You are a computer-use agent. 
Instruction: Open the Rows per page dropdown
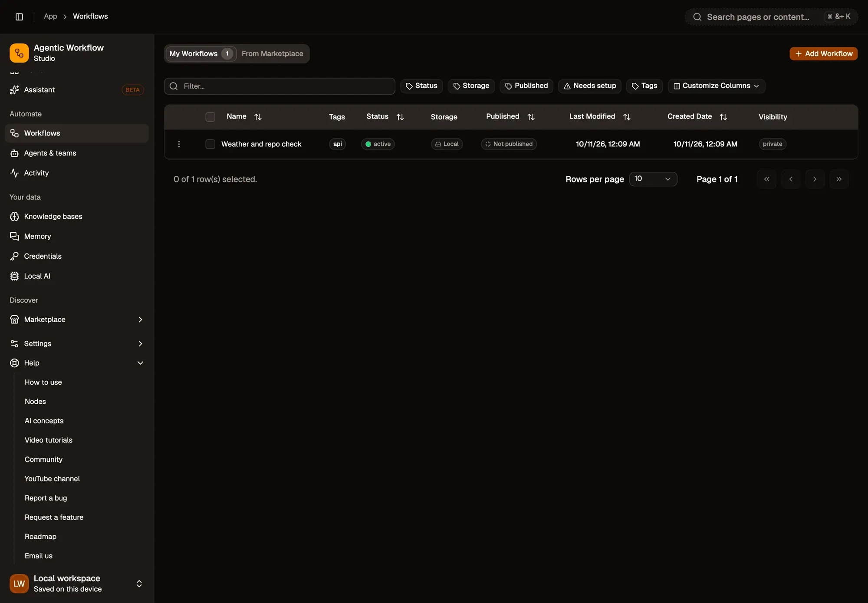point(653,179)
